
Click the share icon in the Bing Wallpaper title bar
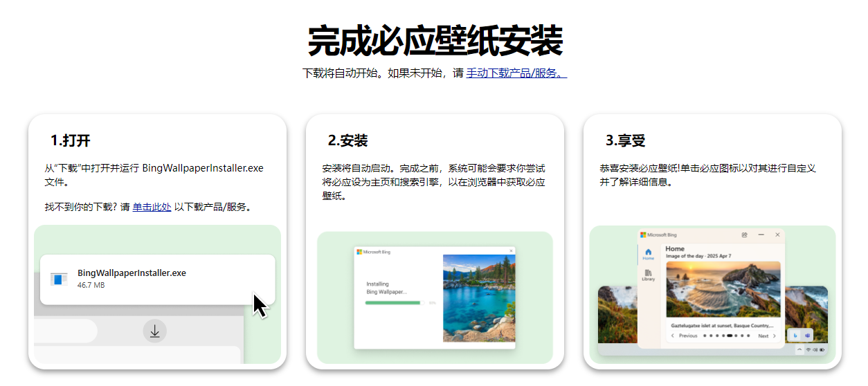744,235
